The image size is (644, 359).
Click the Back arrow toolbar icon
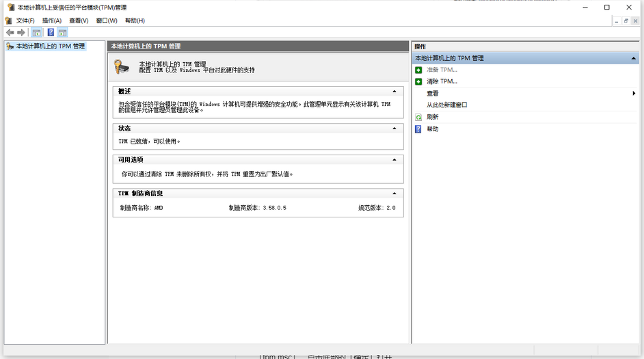(10, 32)
